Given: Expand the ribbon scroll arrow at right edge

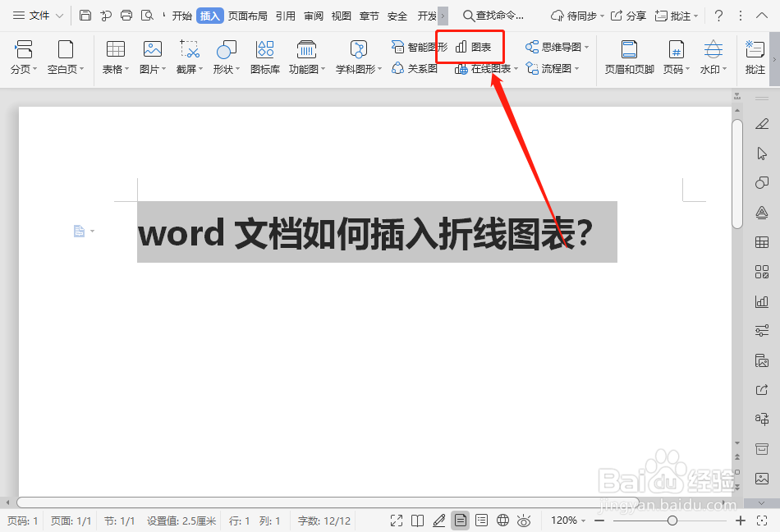Looking at the screenshot, I should pos(774,59).
